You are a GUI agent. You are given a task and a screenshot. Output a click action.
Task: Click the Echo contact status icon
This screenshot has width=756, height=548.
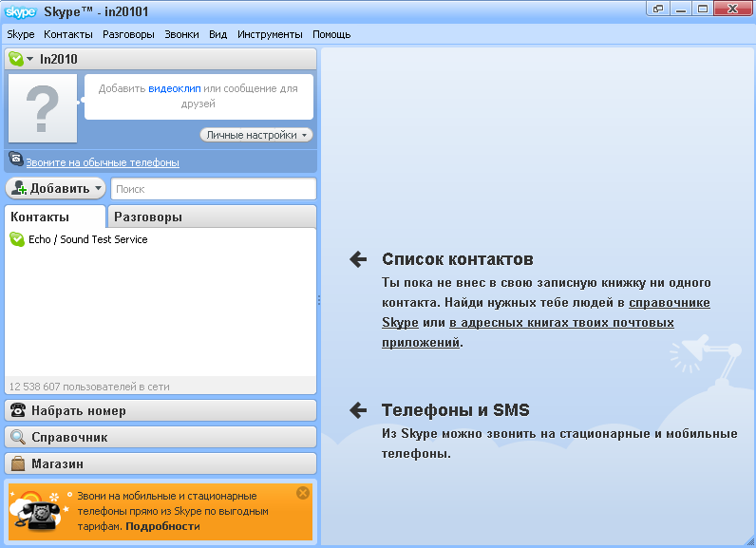(x=17, y=239)
